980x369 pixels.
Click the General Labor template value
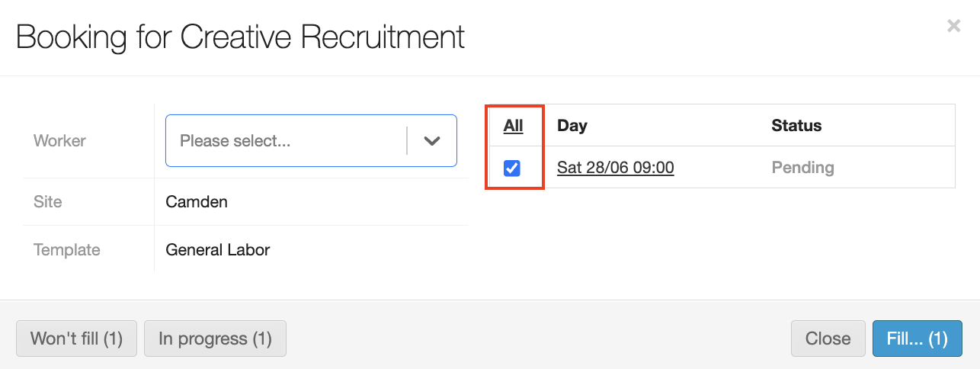point(217,249)
